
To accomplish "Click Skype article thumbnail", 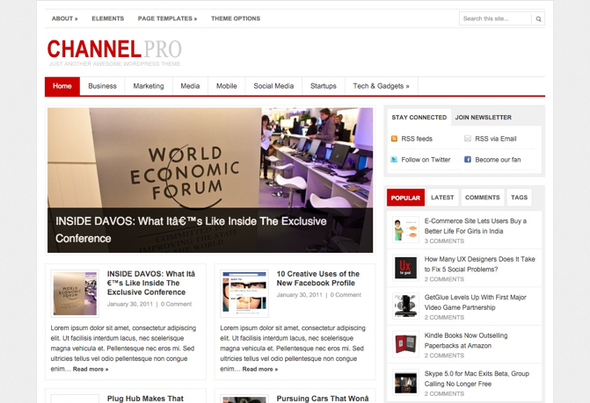I will tap(406, 382).
